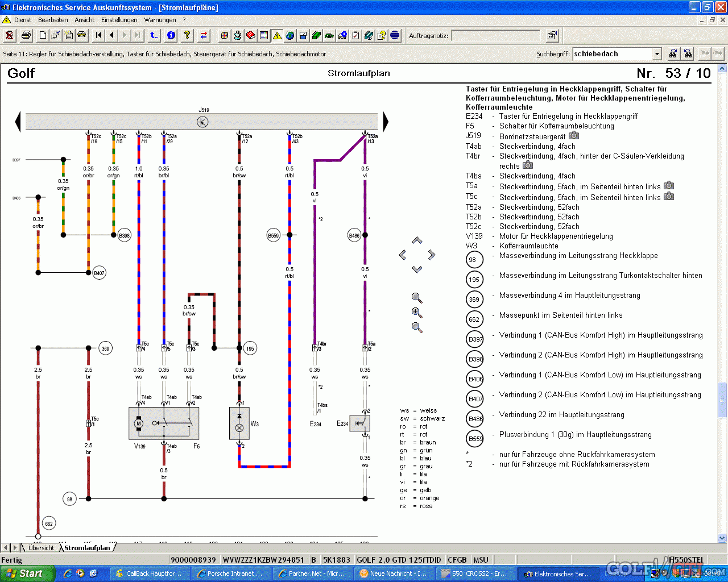Click the blue up-level arrow icon

pyautogui.click(x=154, y=35)
